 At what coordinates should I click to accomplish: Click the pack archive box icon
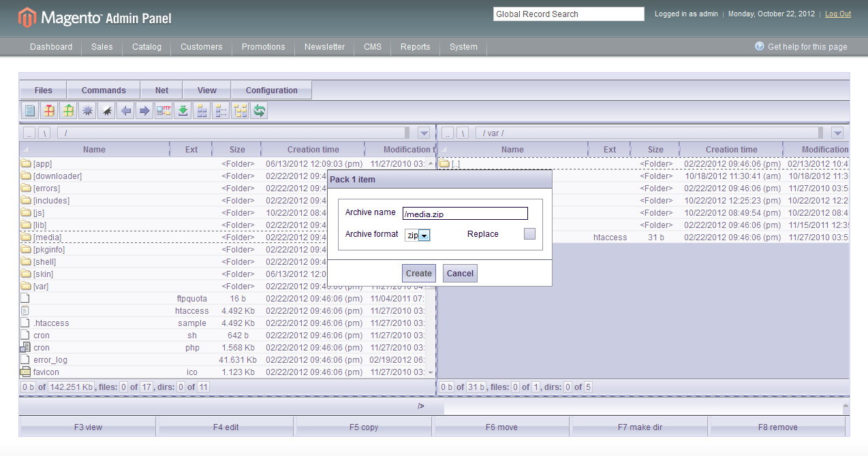click(x=49, y=110)
